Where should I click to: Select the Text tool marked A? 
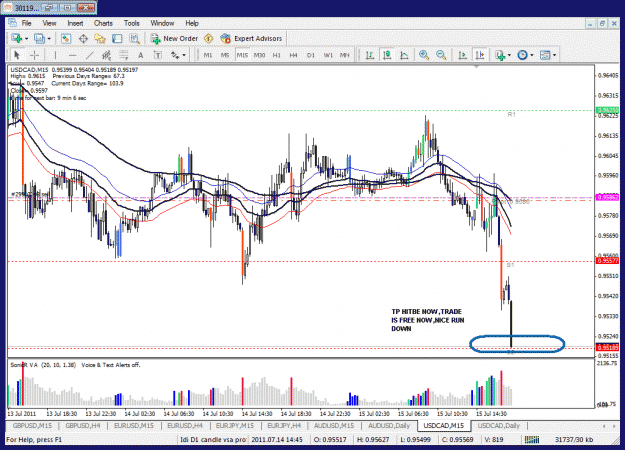(x=140, y=55)
